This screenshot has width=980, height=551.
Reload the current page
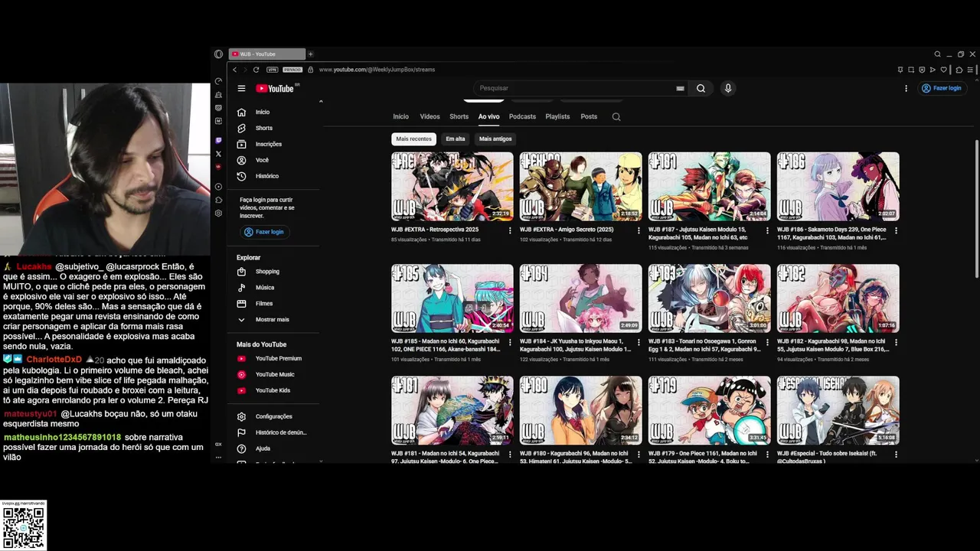(256, 70)
